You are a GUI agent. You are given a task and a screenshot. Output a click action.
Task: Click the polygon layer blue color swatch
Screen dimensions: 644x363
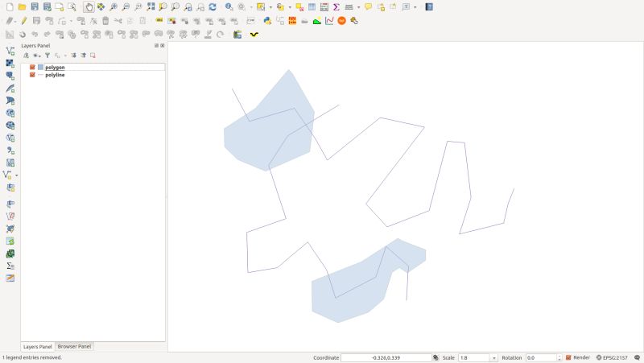point(41,68)
